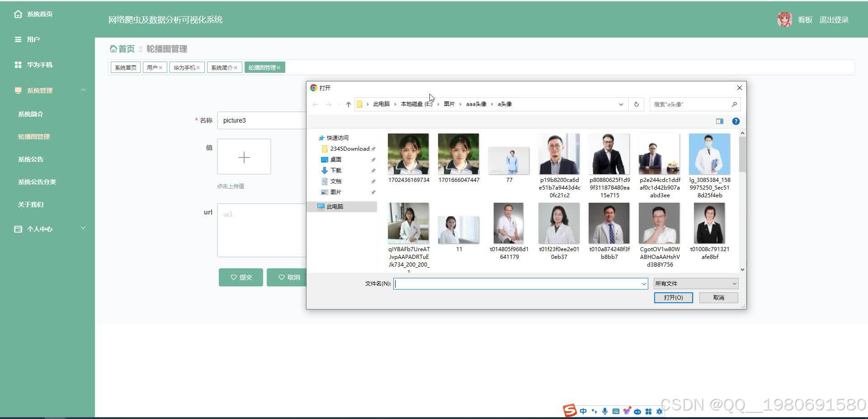Click the home icon in the breadcrumb
The width and height of the screenshot is (868, 419).
point(113,48)
